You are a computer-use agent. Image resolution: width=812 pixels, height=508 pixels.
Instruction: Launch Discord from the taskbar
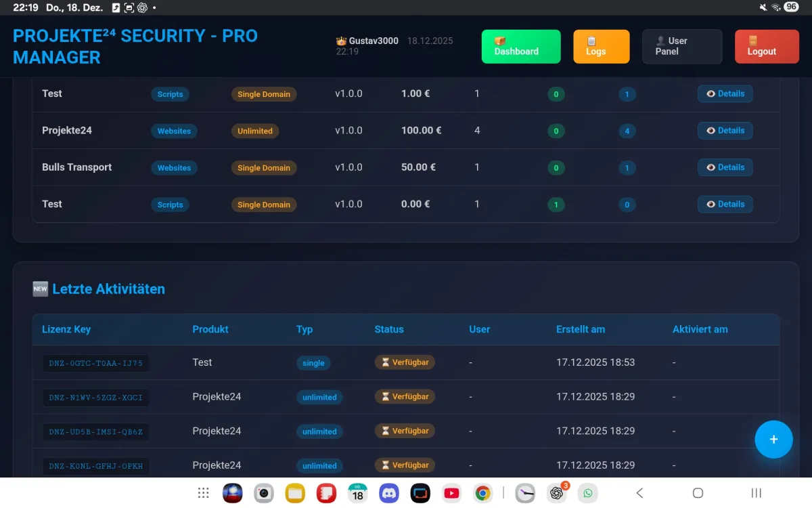click(389, 493)
